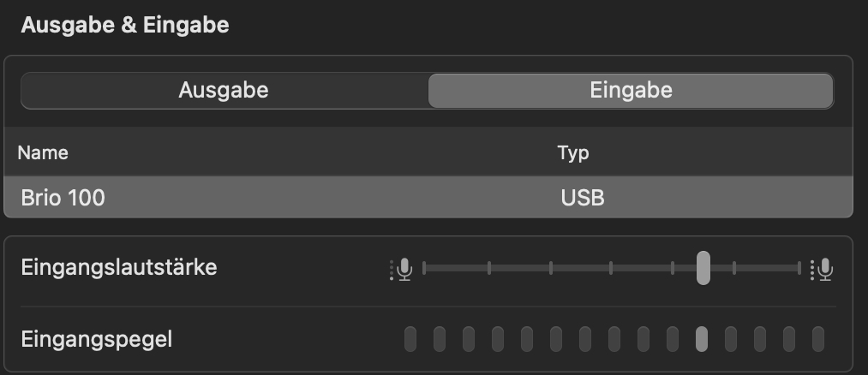868x375 pixels.
Task: Click the rightmost Eingangspegel level bar
Action: (x=818, y=339)
